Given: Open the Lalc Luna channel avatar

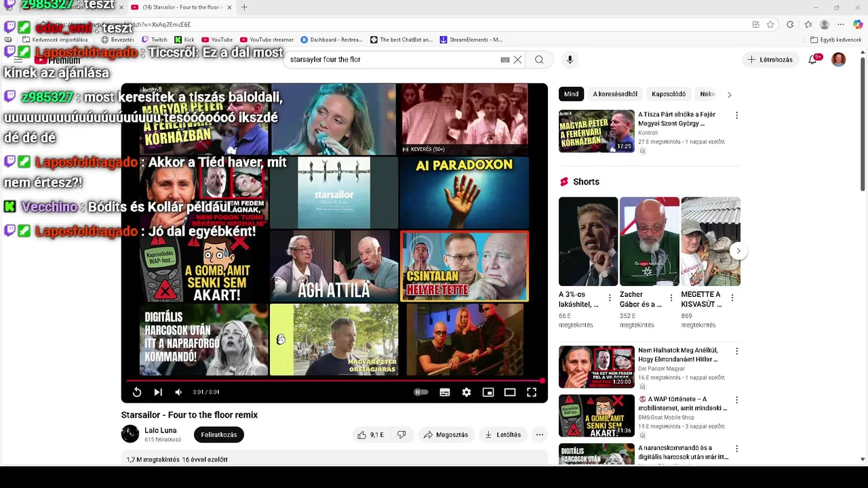Looking at the screenshot, I should tap(130, 434).
